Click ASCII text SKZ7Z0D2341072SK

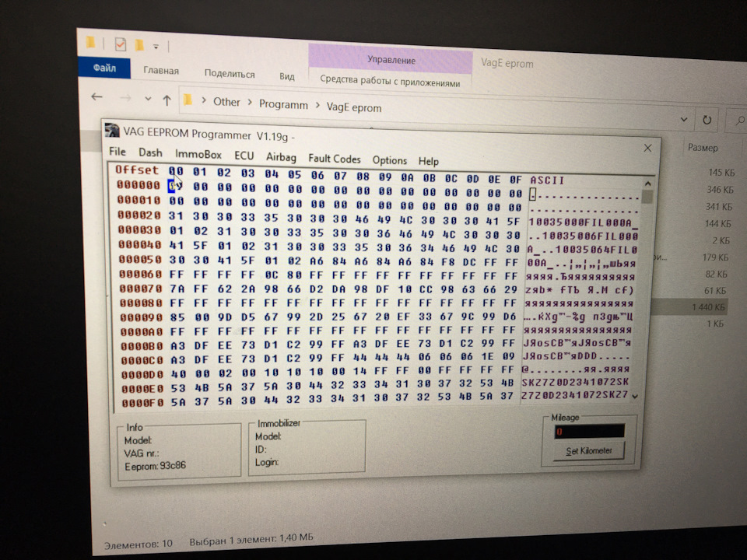(575, 381)
